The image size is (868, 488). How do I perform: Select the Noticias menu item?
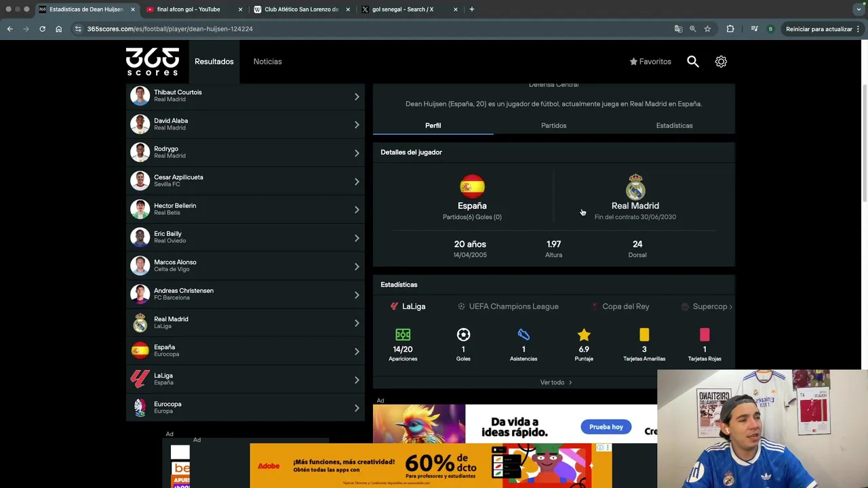pyautogui.click(x=268, y=62)
